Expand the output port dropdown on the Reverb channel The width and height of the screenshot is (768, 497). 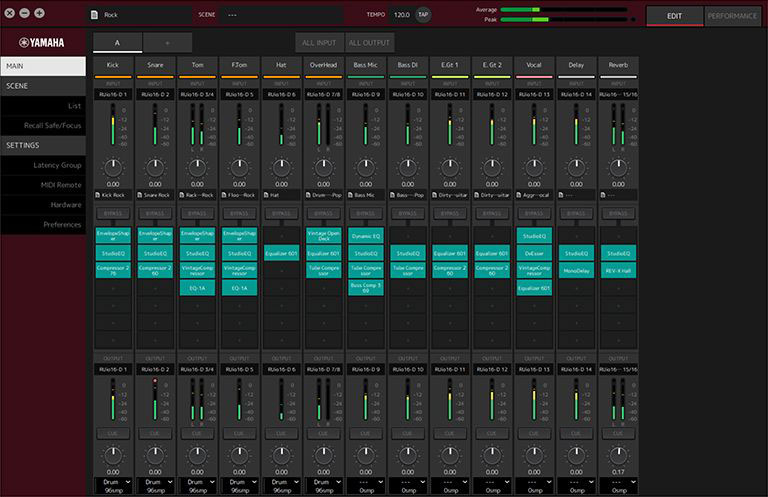tap(616, 369)
